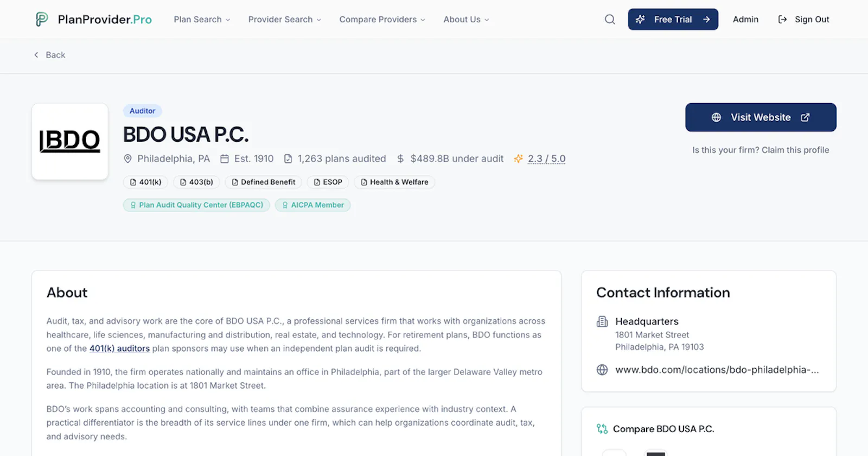868x456 pixels.
Task: Expand the Plan Search menu
Action: pyautogui.click(x=202, y=20)
